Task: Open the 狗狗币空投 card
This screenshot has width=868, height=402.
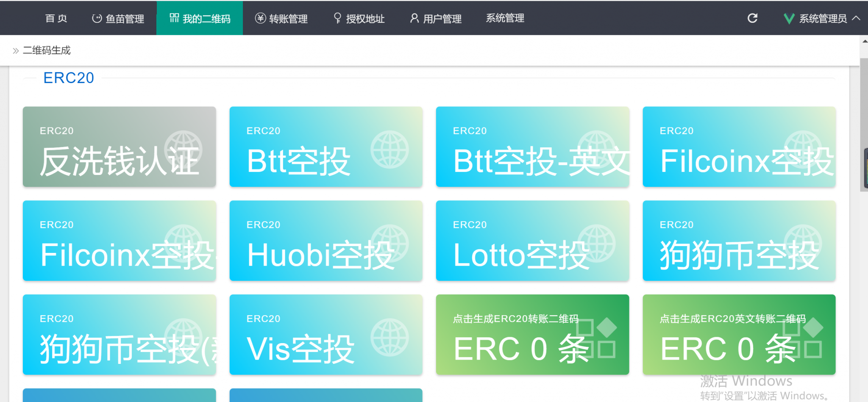Action: (739, 241)
